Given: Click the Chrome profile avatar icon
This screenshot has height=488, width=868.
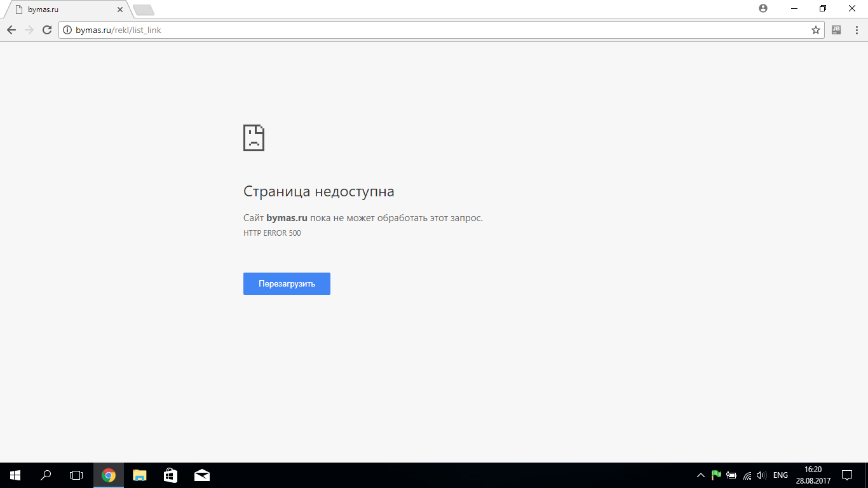Looking at the screenshot, I should coord(763,8).
